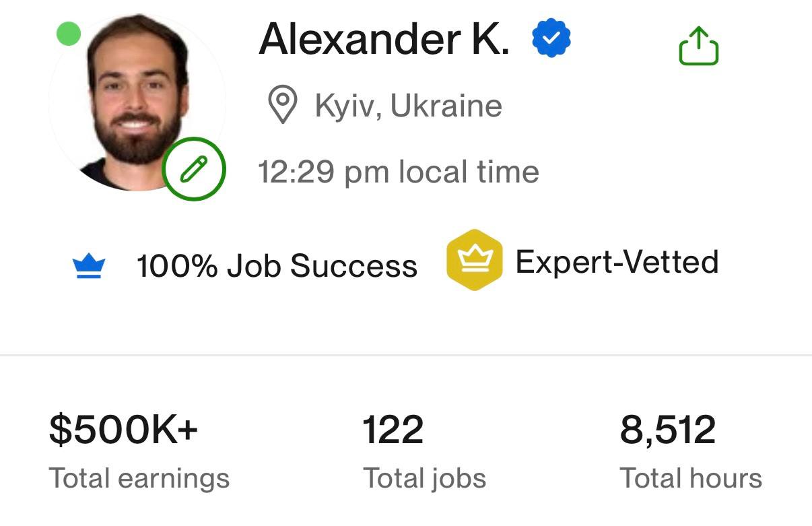Select the blue verified badge next to name
This screenshot has height=526, width=812.
[x=551, y=38]
